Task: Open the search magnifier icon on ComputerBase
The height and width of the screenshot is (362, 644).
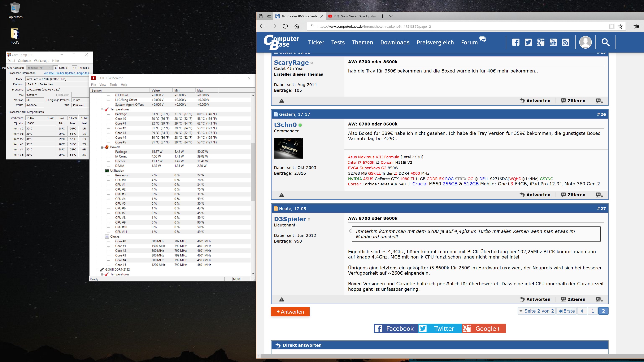Action: pos(605,42)
